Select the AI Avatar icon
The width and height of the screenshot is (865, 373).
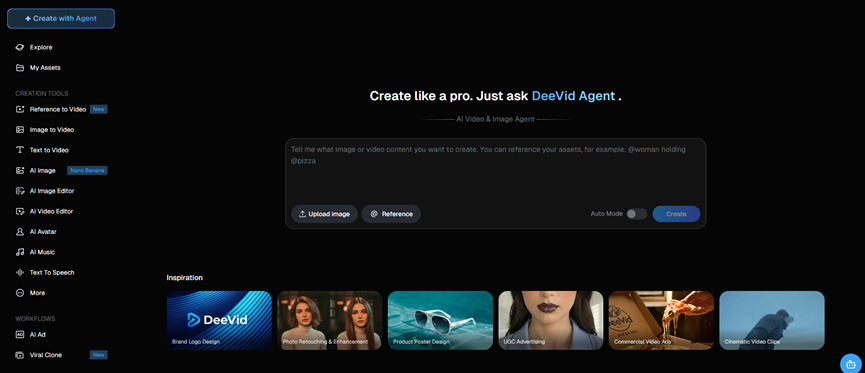coord(20,232)
